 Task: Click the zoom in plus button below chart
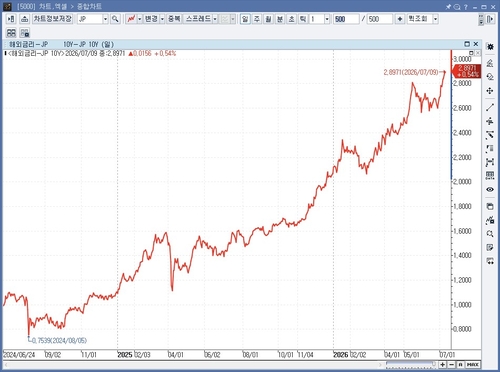(x=442, y=365)
